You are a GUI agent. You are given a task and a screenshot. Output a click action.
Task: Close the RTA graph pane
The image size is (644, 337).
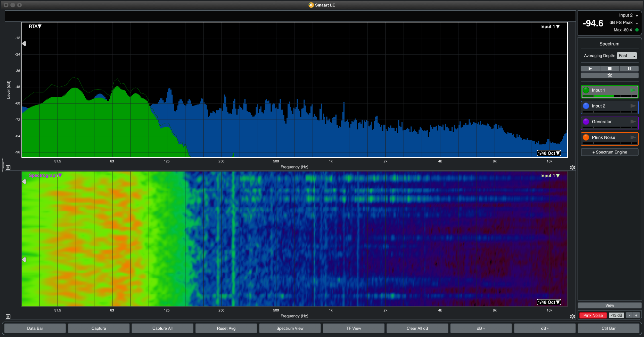point(8,167)
